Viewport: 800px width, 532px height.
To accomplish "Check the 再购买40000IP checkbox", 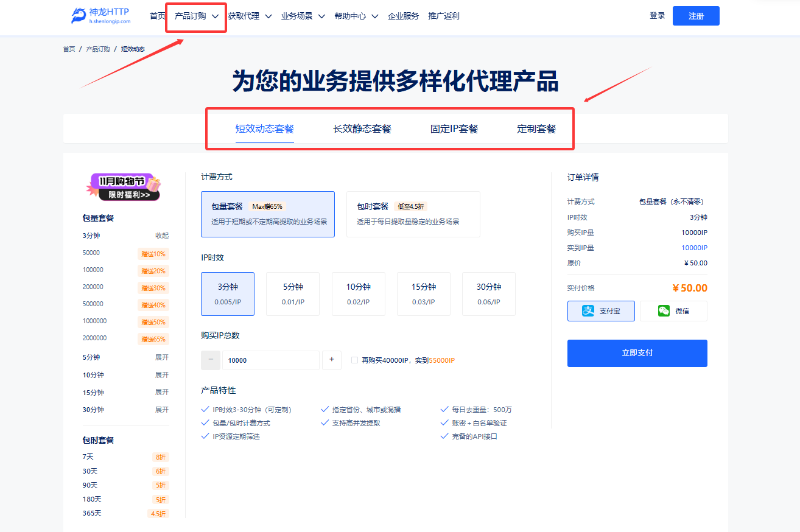I will pyautogui.click(x=354, y=360).
